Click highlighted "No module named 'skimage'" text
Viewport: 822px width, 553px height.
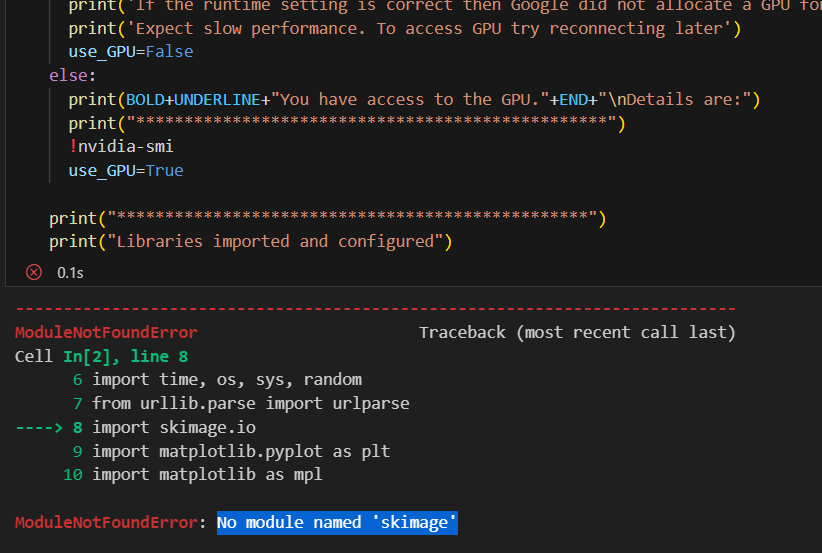(x=337, y=522)
